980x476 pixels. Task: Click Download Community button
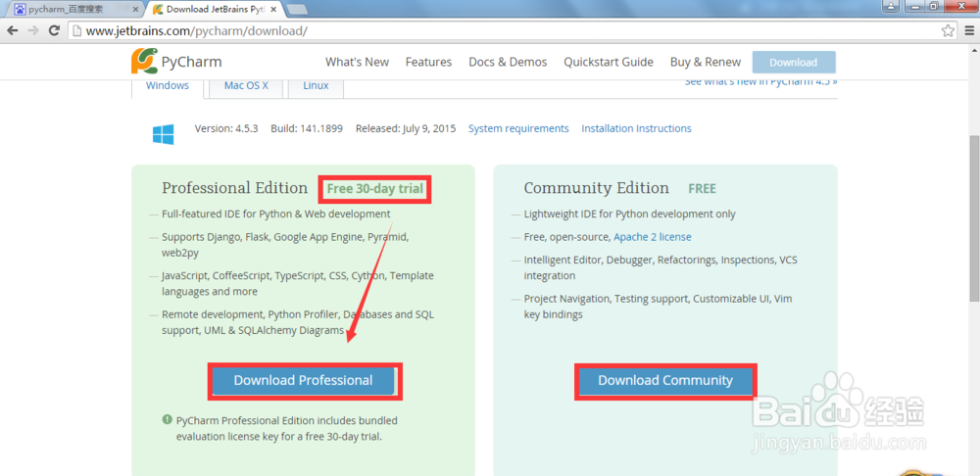(665, 380)
